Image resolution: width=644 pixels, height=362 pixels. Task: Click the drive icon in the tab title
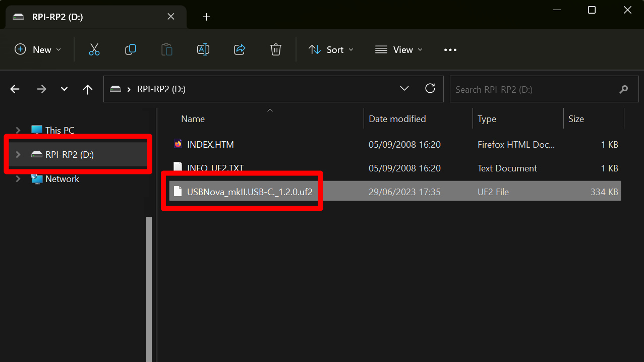click(x=19, y=17)
